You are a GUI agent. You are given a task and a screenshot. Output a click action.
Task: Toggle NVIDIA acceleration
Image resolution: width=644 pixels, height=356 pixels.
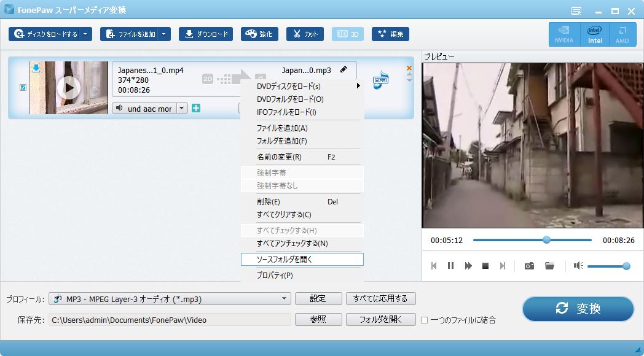tap(564, 34)
